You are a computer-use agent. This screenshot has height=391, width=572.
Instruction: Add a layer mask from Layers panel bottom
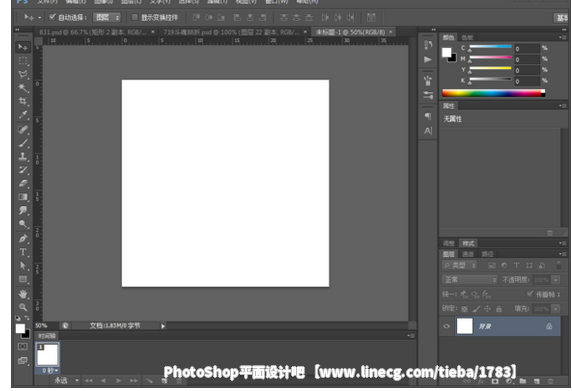tap(495, 381)
